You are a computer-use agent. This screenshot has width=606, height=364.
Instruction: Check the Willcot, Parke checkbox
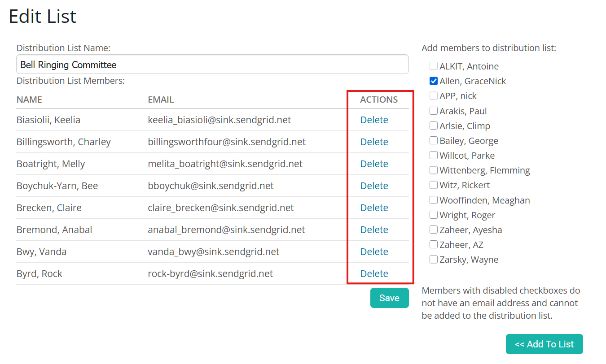click(434, 156)
